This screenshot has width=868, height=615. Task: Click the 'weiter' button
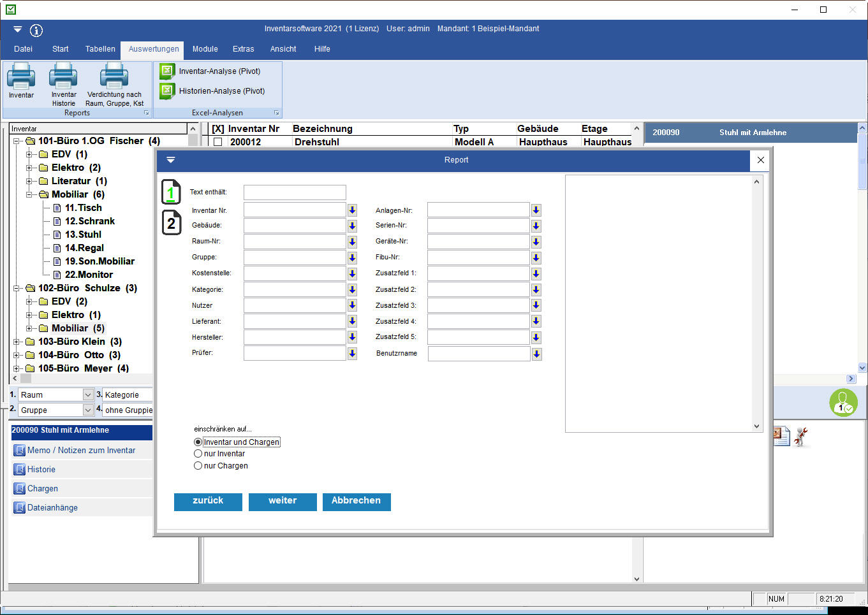click(x=283, y=501)
